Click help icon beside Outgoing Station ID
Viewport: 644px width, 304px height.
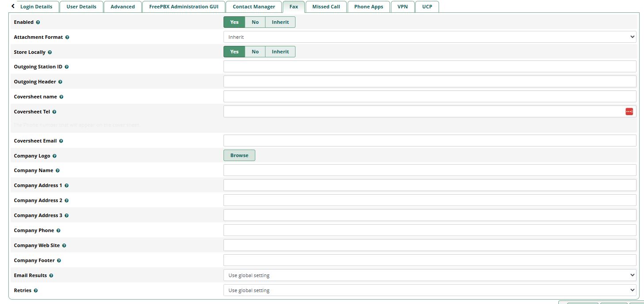tap(67, 67)
